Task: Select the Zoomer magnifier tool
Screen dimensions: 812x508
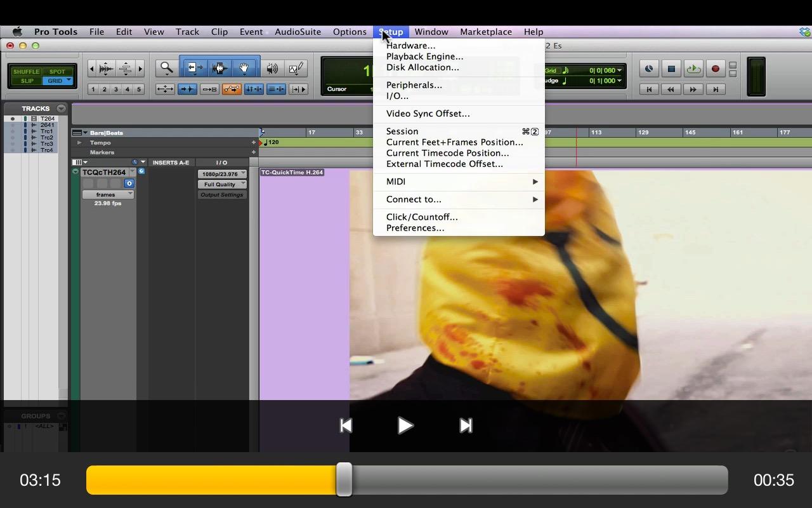Action: pos(166,68)
